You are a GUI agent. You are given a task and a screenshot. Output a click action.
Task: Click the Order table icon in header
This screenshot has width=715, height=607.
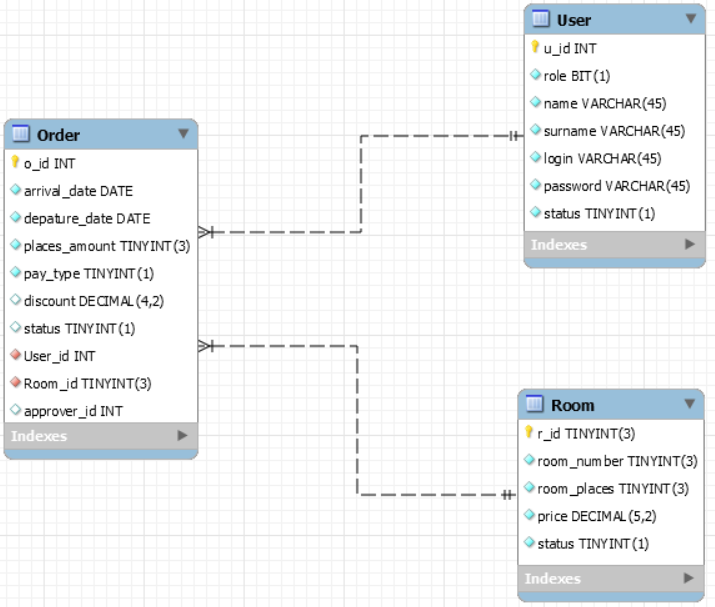[21, 135]
